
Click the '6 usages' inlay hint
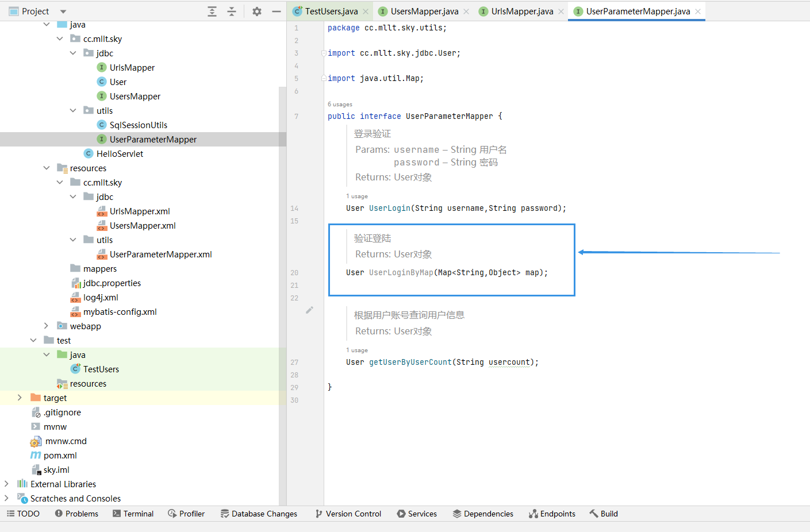(x=340, y=105)
